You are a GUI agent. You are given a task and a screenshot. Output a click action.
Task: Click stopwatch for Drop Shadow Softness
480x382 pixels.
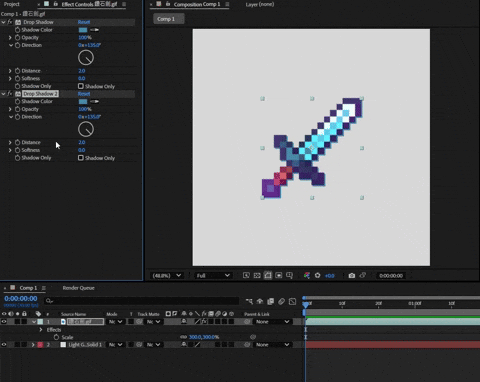[17, 78]
